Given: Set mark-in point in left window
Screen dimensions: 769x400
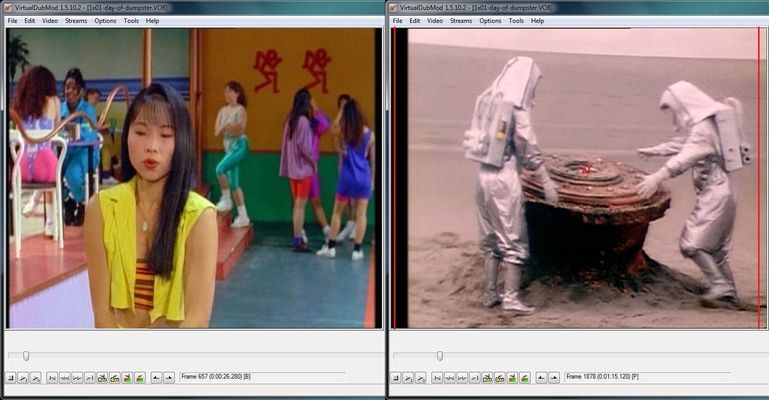Looking at the screenshot, I should pos(156,377).
